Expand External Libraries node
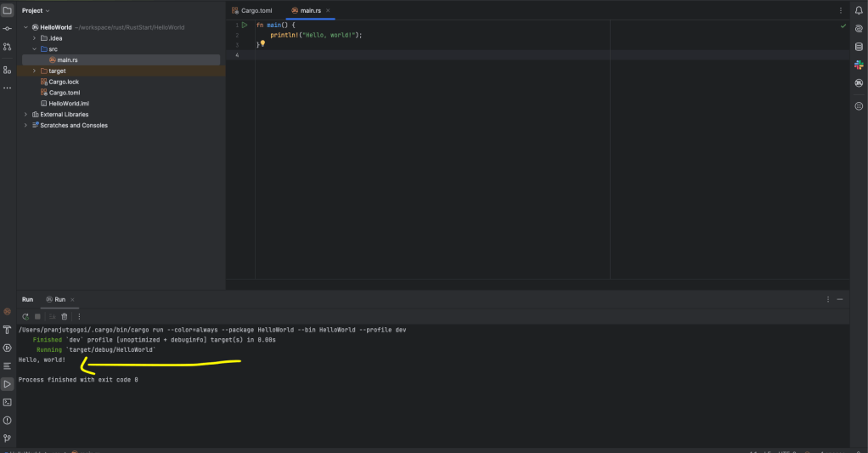 click(25, 115)
